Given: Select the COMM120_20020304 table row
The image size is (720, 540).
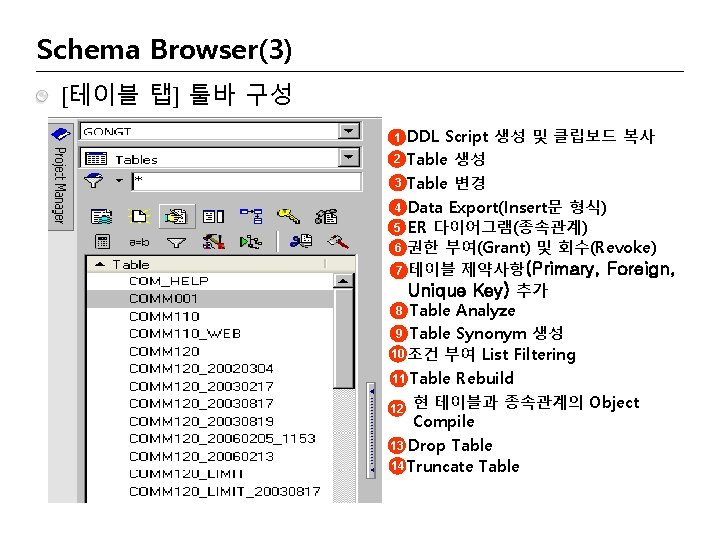Looking at the screenshot, I should click(210, 369).
